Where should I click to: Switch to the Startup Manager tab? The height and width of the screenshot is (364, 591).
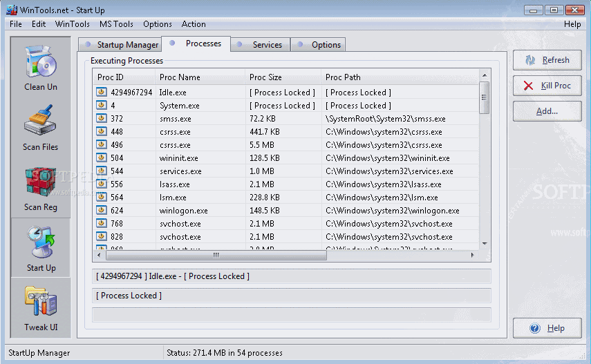tap(120, 45)
